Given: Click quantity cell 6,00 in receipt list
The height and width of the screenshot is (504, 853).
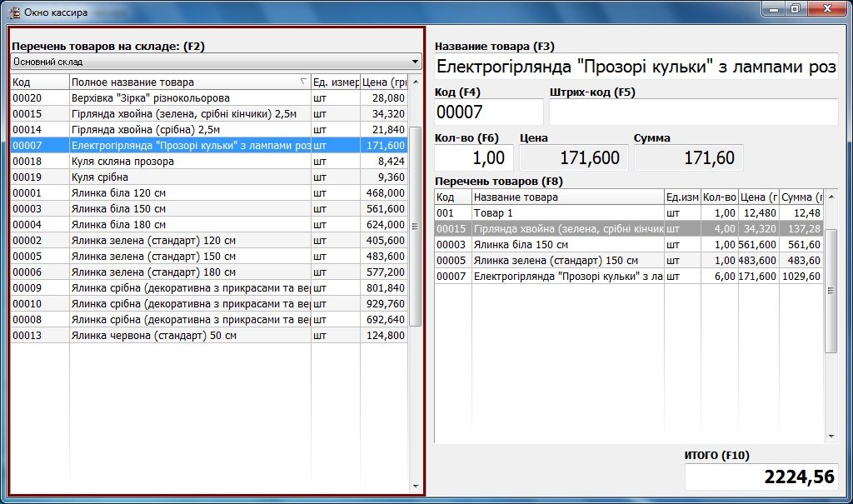Looking at the screenshot, I should click(719, 276).
